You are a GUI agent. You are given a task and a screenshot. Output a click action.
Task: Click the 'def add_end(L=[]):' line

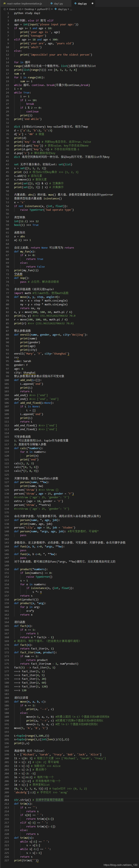click(x=28, y=380)
